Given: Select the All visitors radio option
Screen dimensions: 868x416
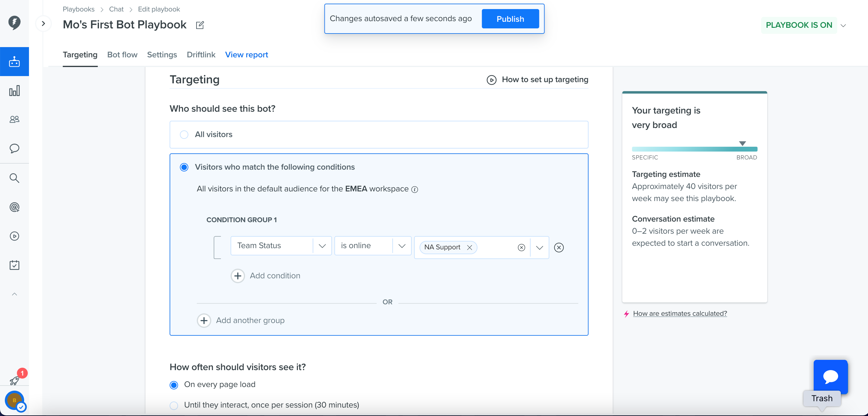Looking at the screenshot, I should (x=184, y=135).
